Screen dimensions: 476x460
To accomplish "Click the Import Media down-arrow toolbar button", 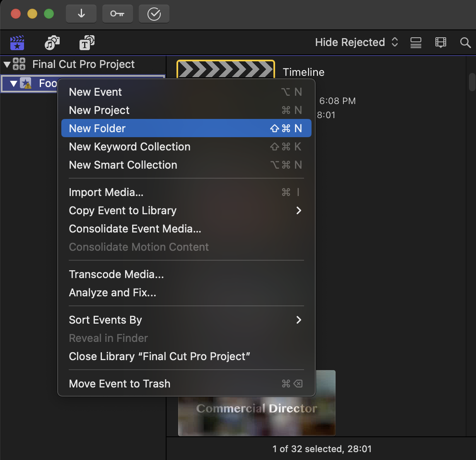I will point(81,14).
